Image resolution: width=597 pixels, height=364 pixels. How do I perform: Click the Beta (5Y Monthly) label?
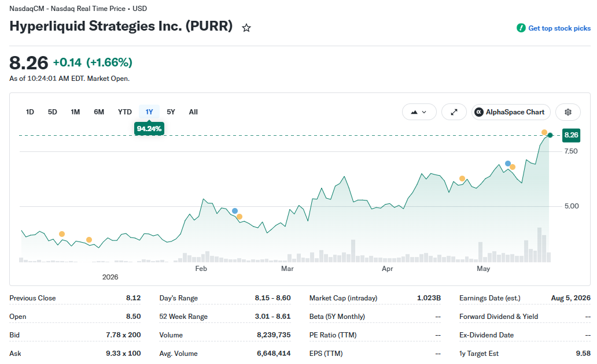[x=337, y=317]
